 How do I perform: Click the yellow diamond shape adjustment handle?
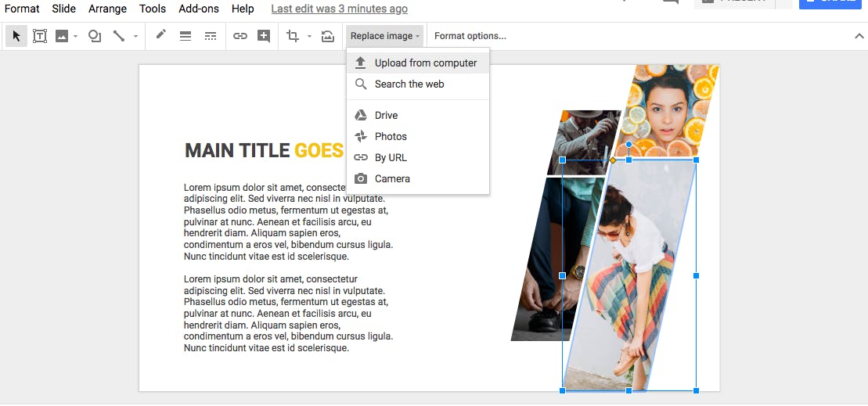(x=613, y=160)
